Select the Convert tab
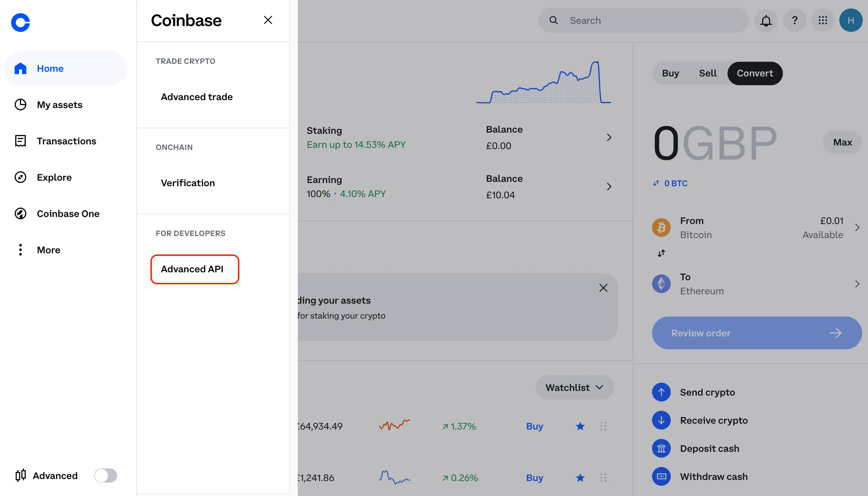 click(x=755, y=73)
